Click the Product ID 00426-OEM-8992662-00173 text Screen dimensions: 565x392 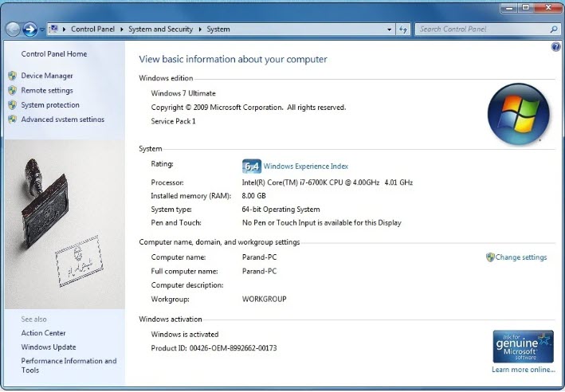[x=214, y=348]
